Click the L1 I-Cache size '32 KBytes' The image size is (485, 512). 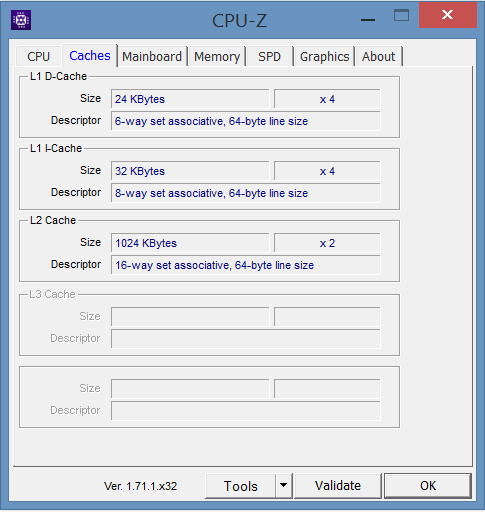point(190,171)
